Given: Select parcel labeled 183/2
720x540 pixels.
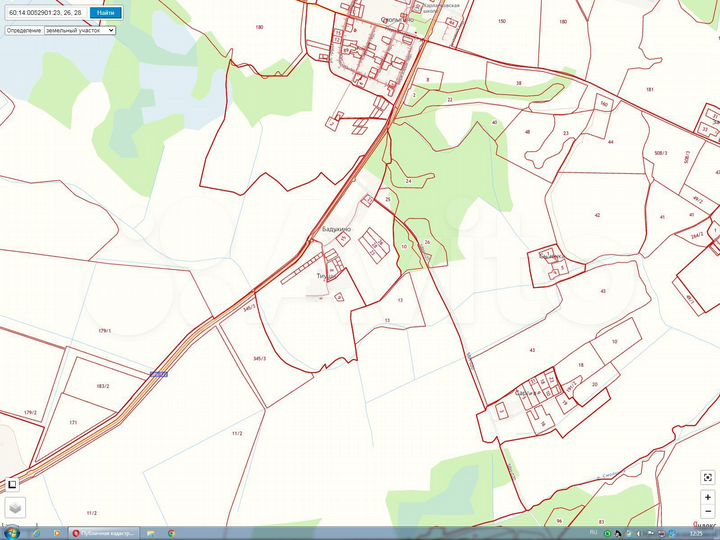Looking at the screenshot, I should coord(103,386).
